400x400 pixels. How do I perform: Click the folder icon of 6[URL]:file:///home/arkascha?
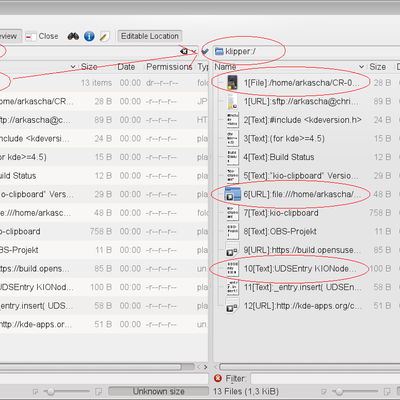coord(232,194)
